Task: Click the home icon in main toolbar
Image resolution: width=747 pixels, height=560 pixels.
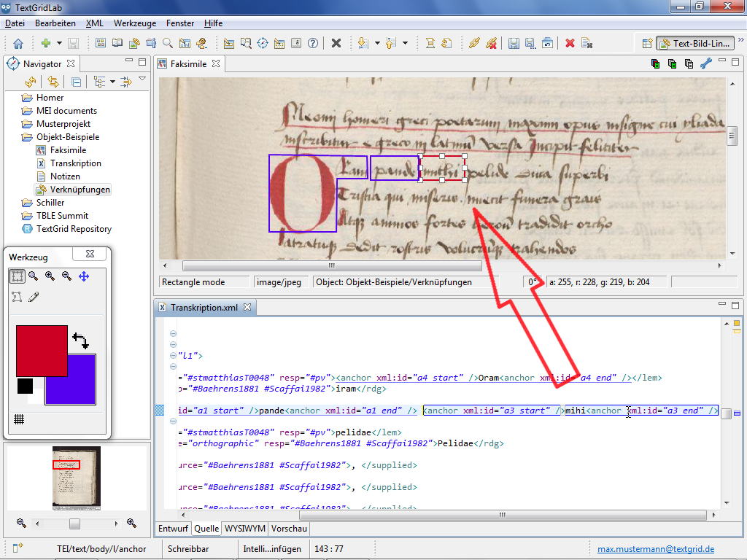Action: point(18,43)
